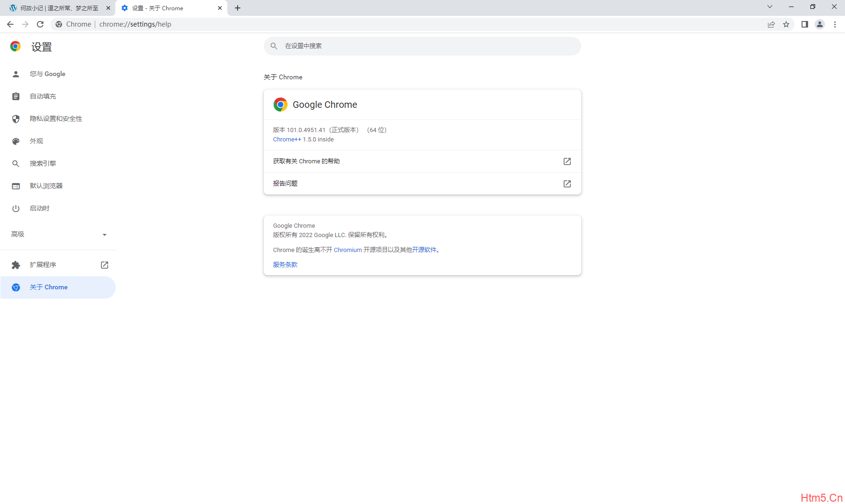Viewport: 845px width, 504px height.
Task: Close the 何故小记 tab
Action: tap(108, 8)
